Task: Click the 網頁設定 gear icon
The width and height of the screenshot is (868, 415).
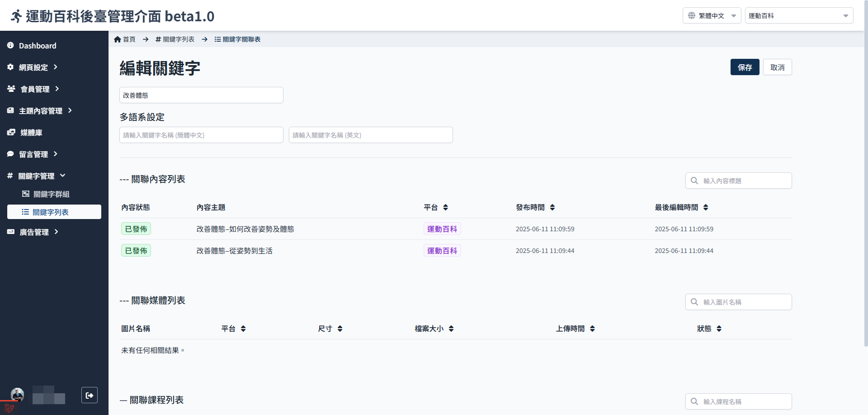Action: 10,67
